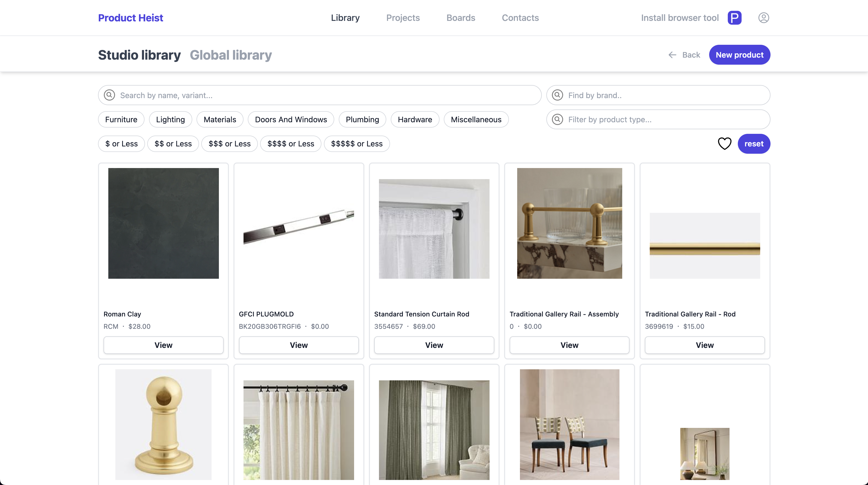Focus the Search by name, variant field
Image resolution: width=868 pixels, height=485 pixels.
tap(320, 95)
